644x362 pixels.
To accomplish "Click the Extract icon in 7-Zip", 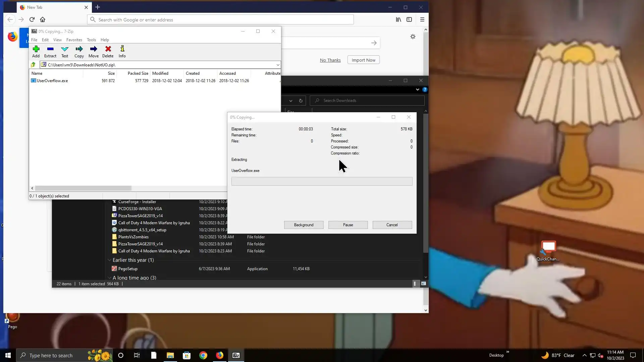I will click(x=50, y=49).
